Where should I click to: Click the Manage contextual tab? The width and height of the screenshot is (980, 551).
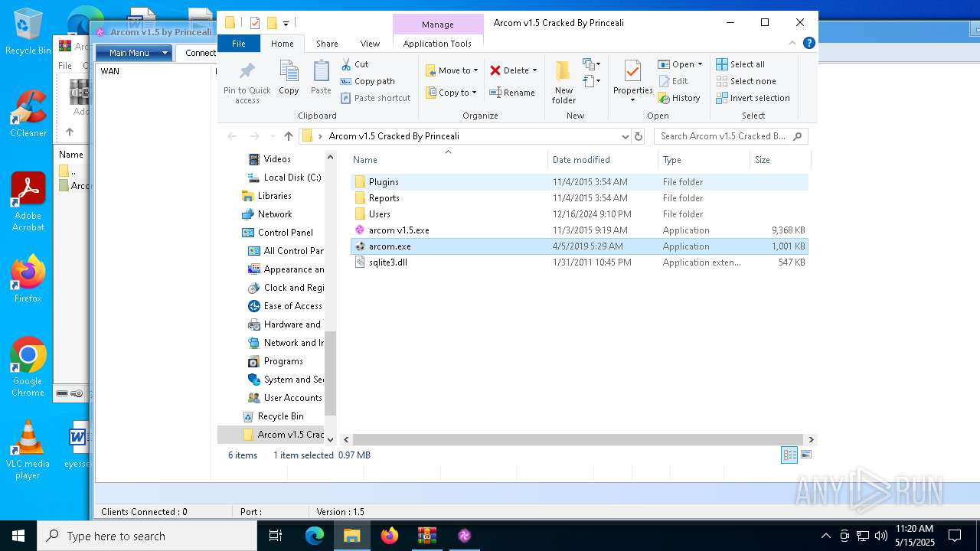point(438,24)
